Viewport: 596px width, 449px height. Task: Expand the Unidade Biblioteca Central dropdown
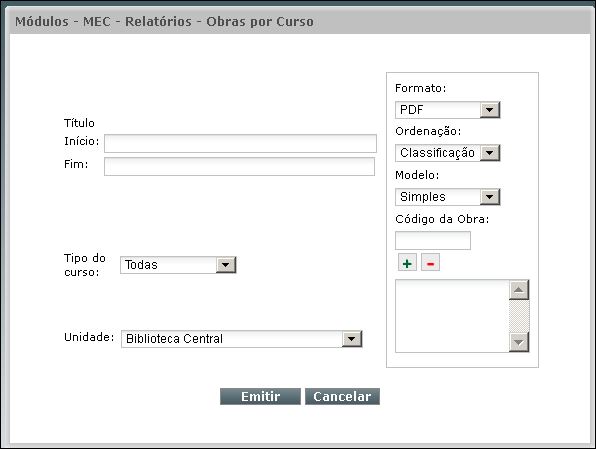352,339
